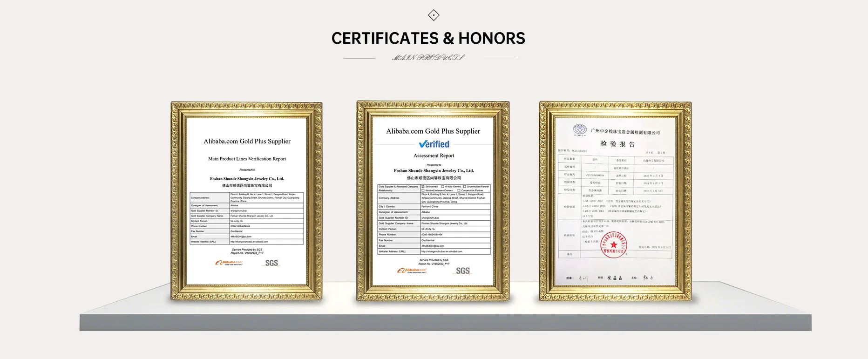This screenshot has height=359, width=868.
Task: Click "Main Product Lines Verification Report" text
Action: coord(247,159)
